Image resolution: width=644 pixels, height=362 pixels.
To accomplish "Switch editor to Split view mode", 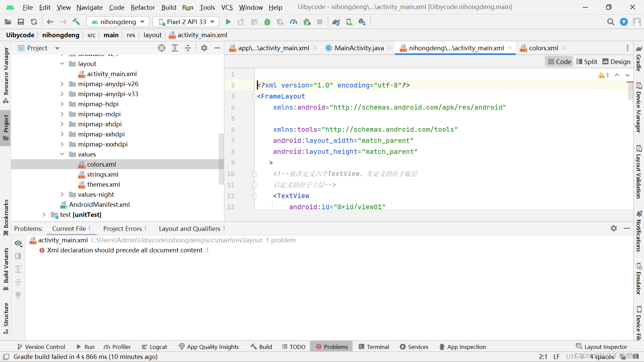I will 587,62.
